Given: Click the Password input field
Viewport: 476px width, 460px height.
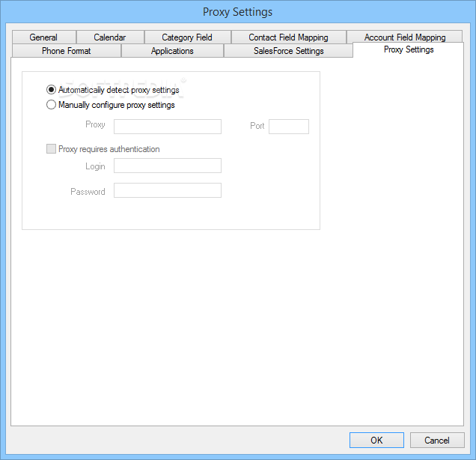Looking at the screenshot, I should (168, 190).
